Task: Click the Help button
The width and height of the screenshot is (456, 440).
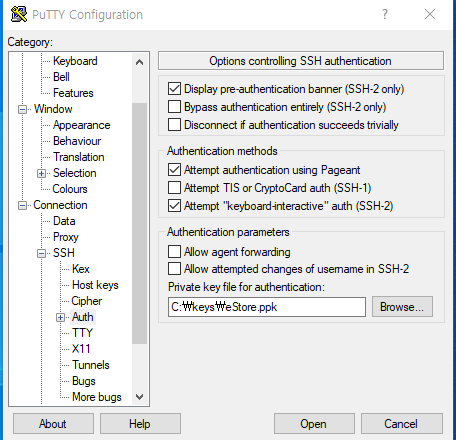Action: [x=140, y=424]
